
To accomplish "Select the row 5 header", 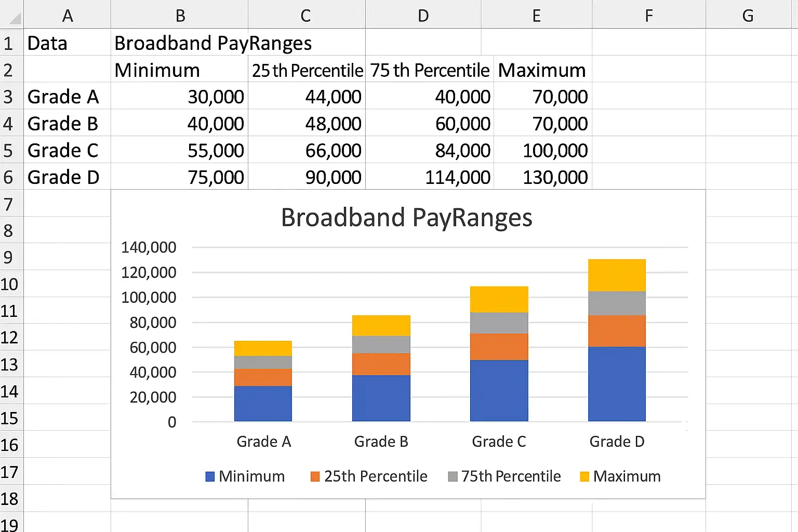I will tap(8, 151).
